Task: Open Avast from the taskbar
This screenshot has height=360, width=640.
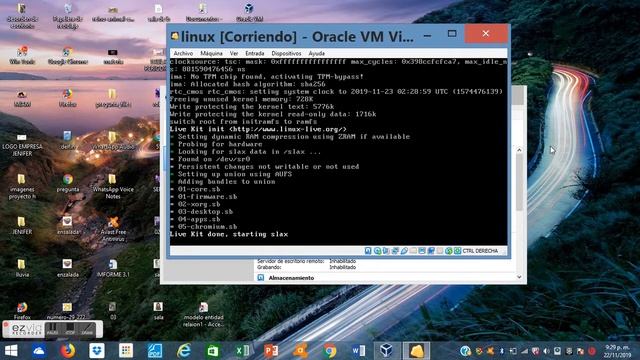Action: (300, 351)
